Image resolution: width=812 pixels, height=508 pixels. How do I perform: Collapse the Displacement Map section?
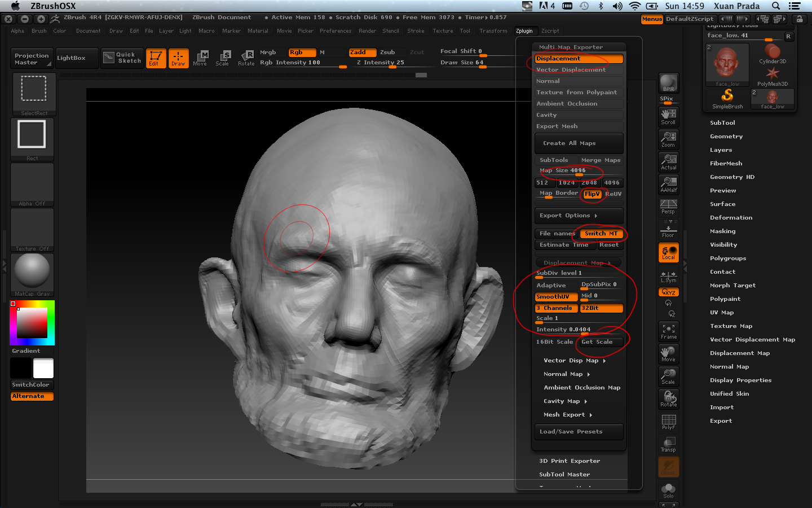point(578,262)
